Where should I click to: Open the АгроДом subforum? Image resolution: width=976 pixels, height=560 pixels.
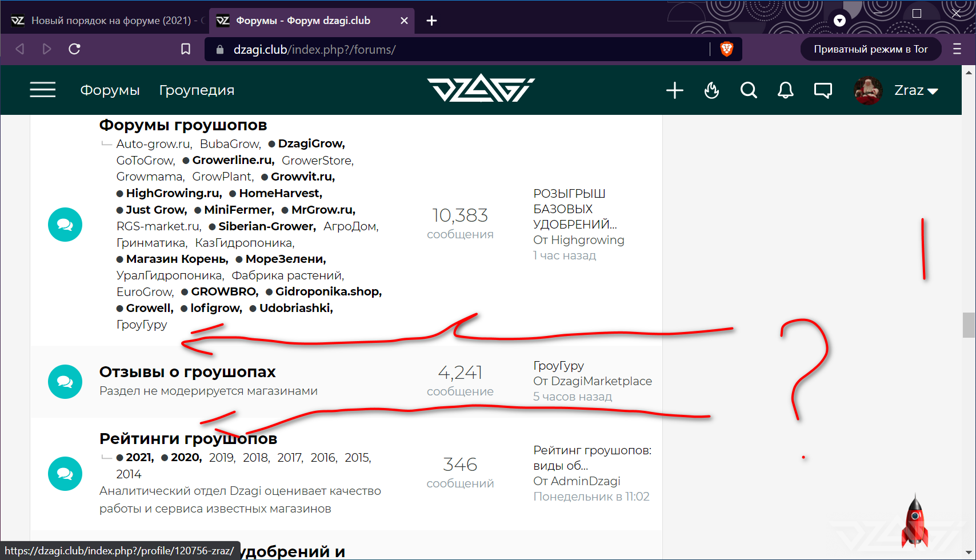click(x=351, y=226)
